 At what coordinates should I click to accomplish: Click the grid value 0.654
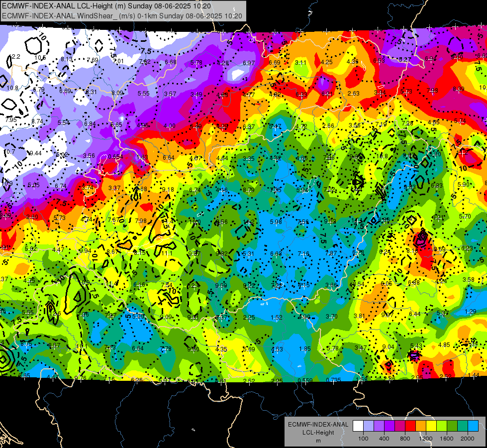[115, 157]
